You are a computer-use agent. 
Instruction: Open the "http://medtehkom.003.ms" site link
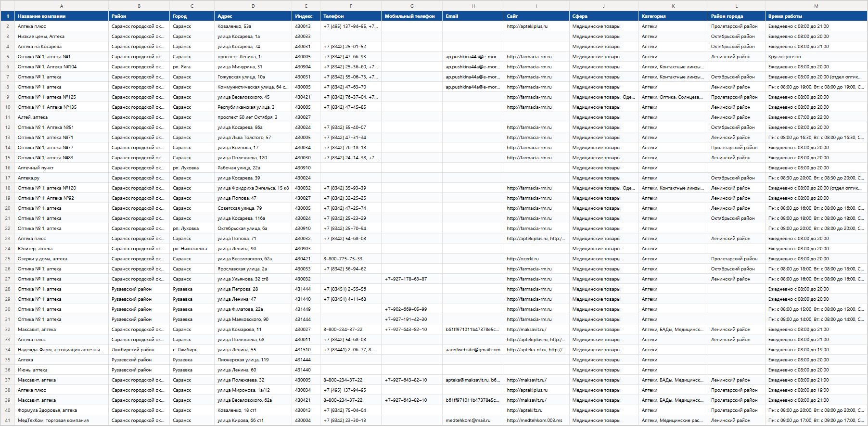click(x=534, y=420)
